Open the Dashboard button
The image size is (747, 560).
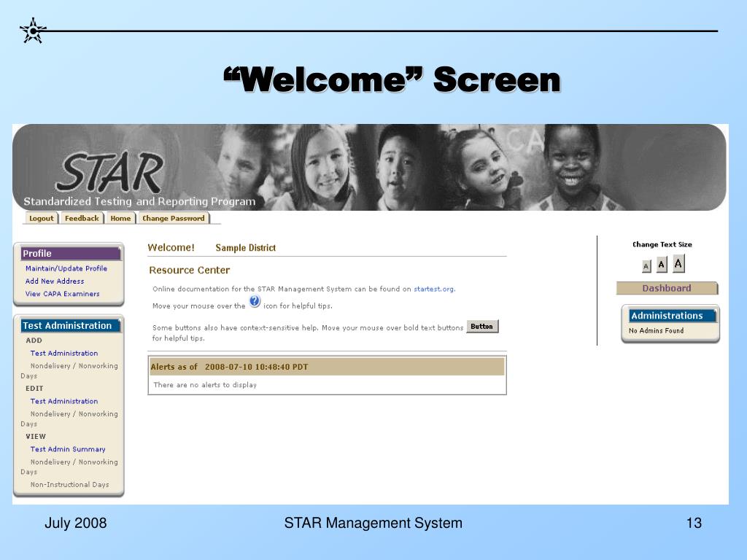point(667,288)
